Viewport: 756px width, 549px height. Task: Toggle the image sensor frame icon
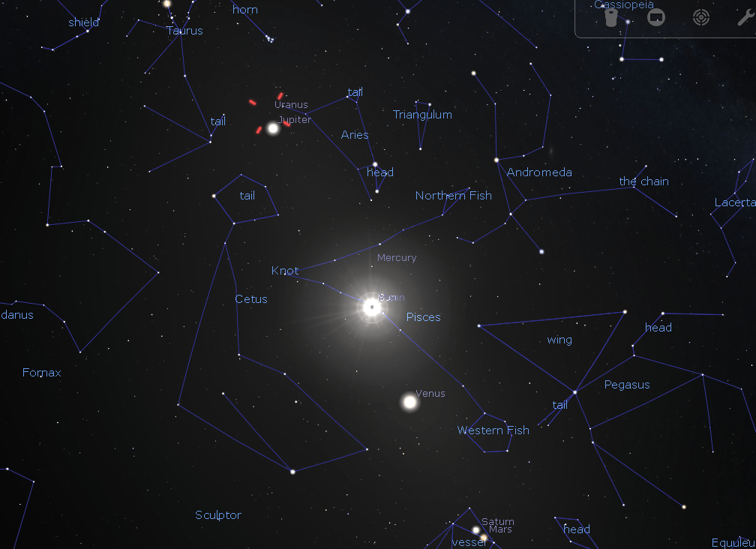[x=656, y=17]
